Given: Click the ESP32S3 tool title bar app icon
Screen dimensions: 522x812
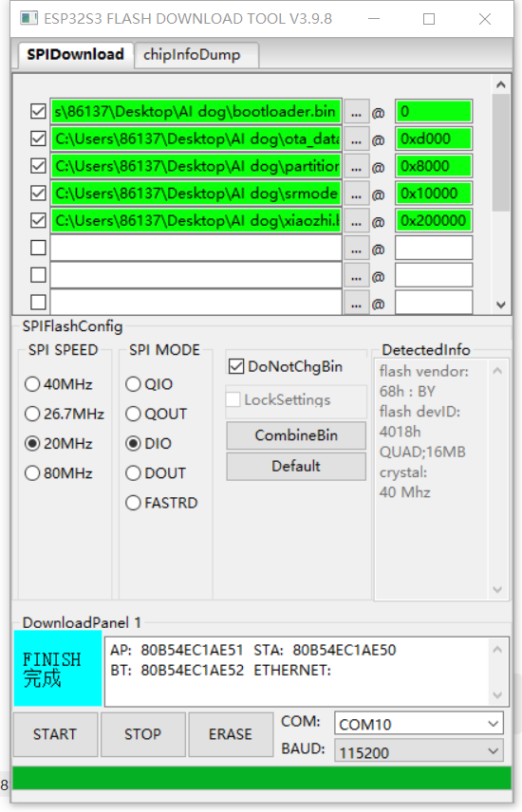Looking at the screenshot, I should point(28,19).
